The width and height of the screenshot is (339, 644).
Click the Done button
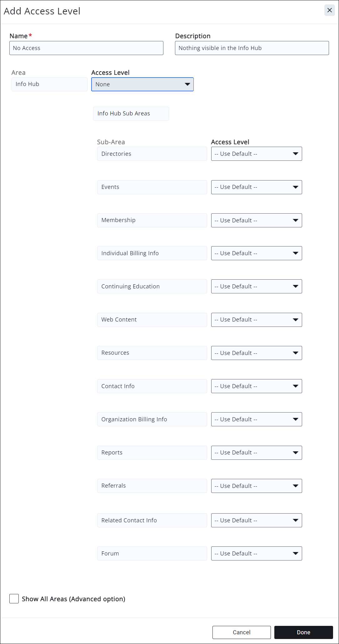click(x=303, y=632)
